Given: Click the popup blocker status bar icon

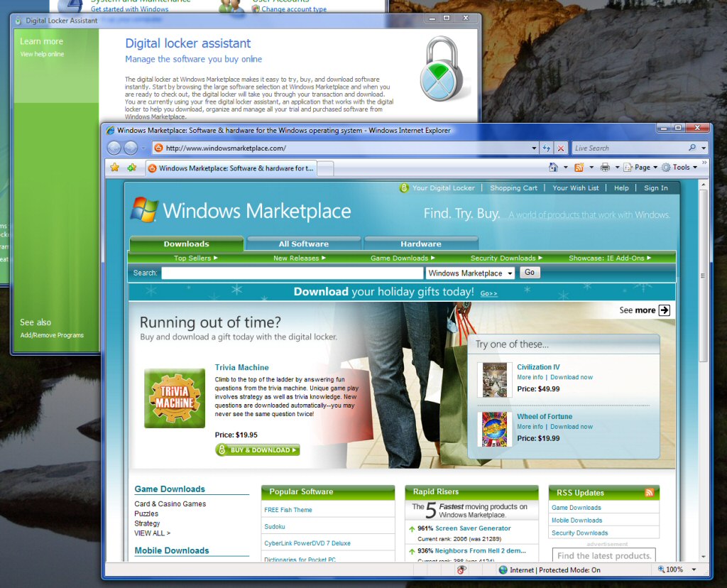Looking at the screenshot, I should (461, 570).
